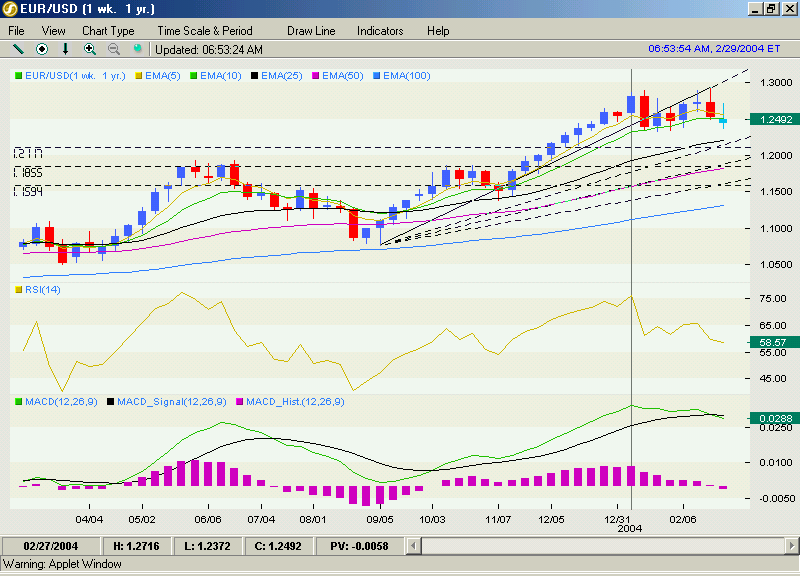Click the Warning: Applet Window text
The height and width of the screenshot is (576, 800).
coord(62,564)
